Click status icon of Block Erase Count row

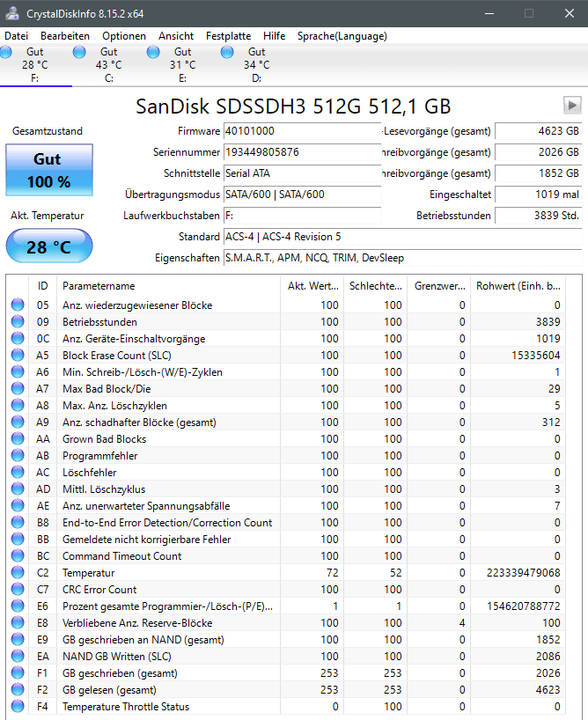(x=18, y=355)
